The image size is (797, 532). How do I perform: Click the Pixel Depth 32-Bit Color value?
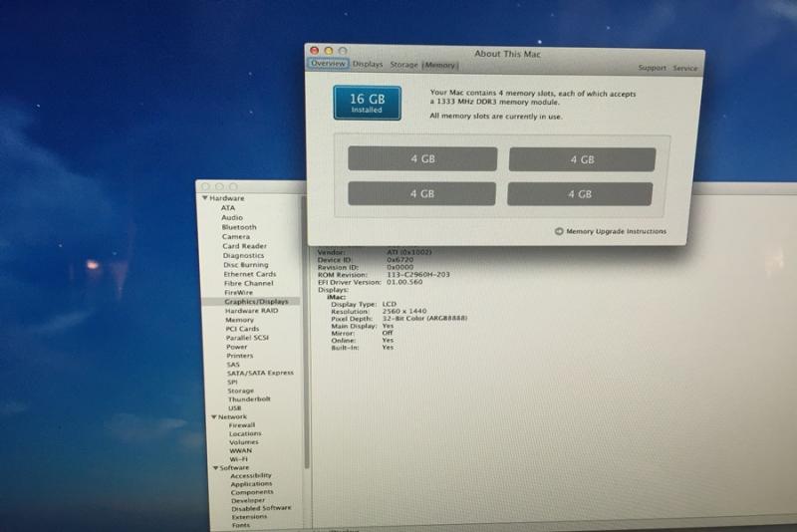[424, 318]
